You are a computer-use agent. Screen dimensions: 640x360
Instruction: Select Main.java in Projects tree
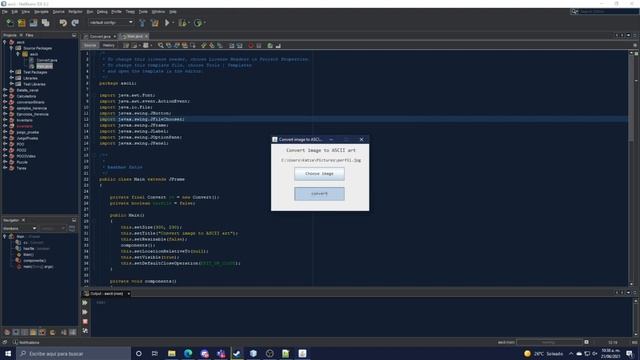click(44, 66)
